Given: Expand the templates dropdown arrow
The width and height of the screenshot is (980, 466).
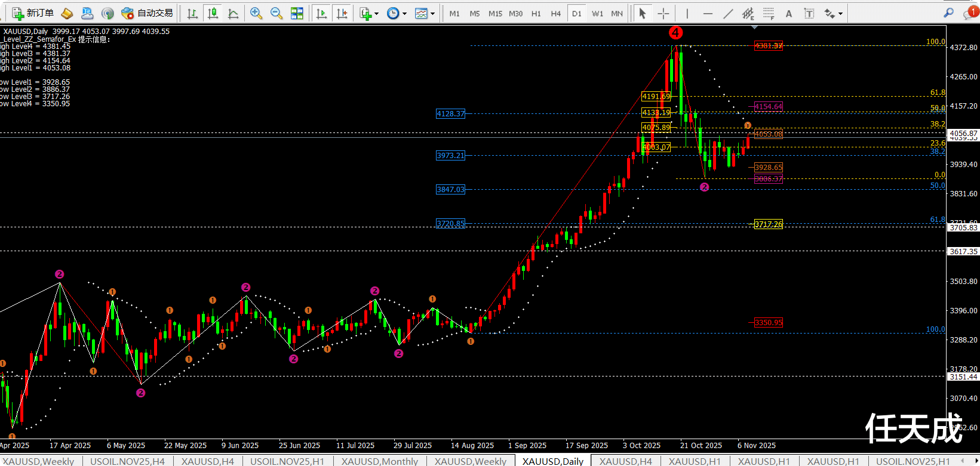Looking at the screenshot, I should pyautogui.click(x=432, y=13).
